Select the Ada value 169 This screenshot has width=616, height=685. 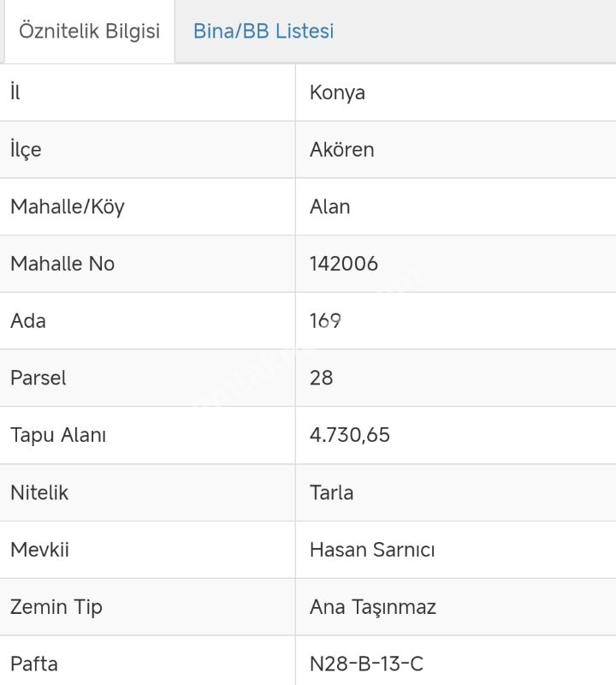[x=325, y=321]
